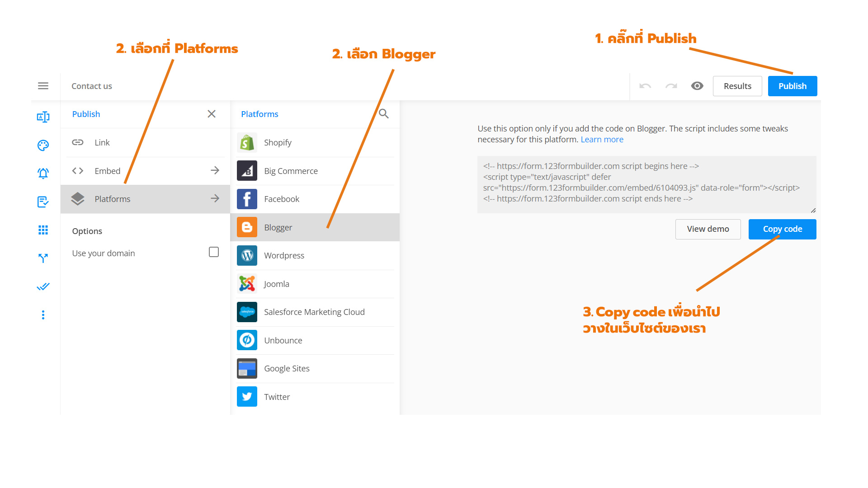Click the three-dot more options icon
The image size is (868, 488).
[43, 315]
